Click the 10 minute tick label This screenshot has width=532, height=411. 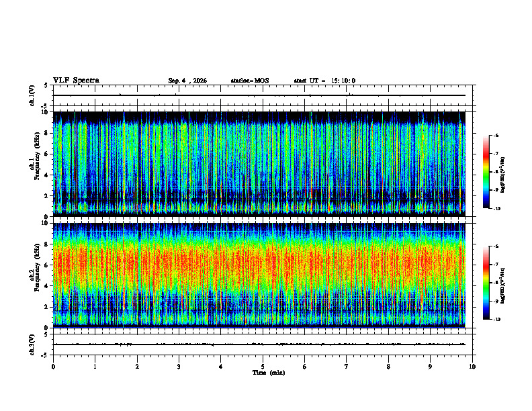click(x=472, y=367)
